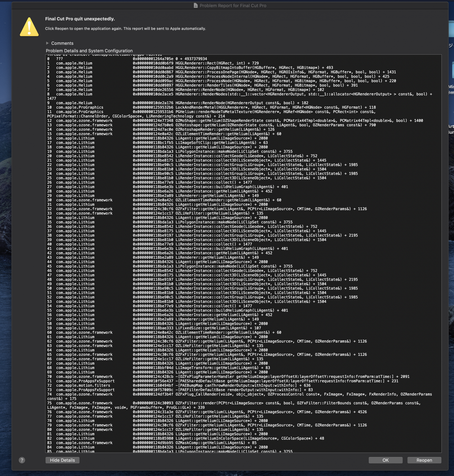Image resolution: width=454 pixels, height=476 pixels.
Task: Select frame 8 RenderNodes line
Action: [240, 96]
